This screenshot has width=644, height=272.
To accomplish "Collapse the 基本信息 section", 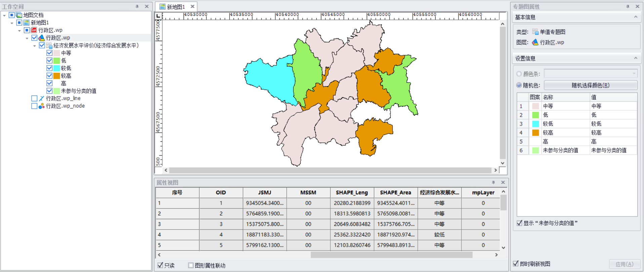I will point(636,17).
